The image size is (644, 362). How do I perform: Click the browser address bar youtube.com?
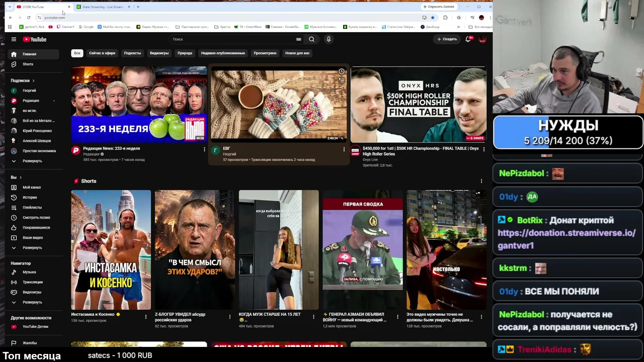point(54,18)
